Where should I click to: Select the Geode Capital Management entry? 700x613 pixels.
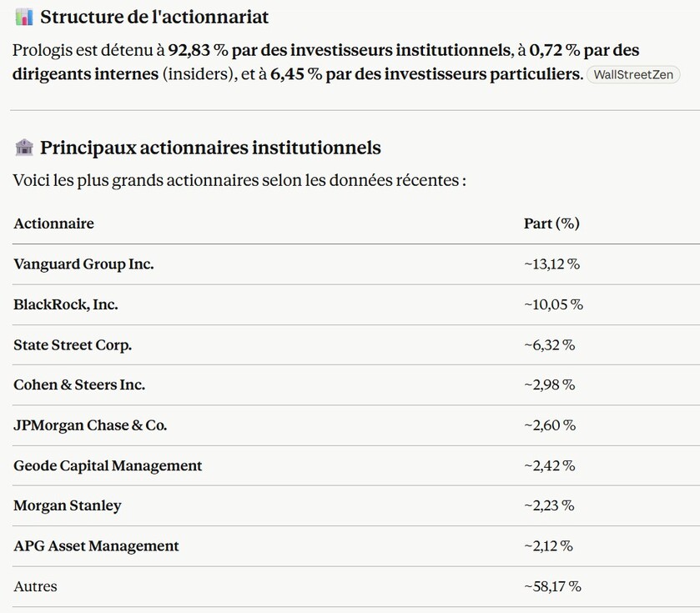click(x=108, y=465)
